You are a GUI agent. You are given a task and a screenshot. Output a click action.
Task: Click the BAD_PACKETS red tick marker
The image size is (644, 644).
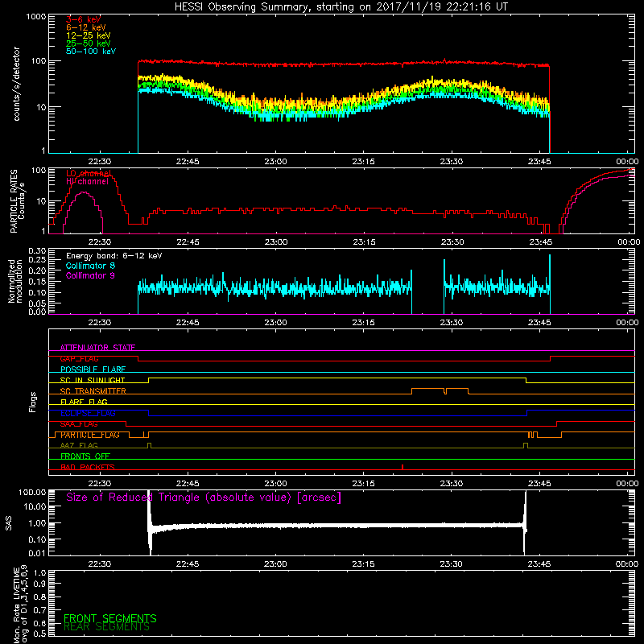tap(402, 467)
